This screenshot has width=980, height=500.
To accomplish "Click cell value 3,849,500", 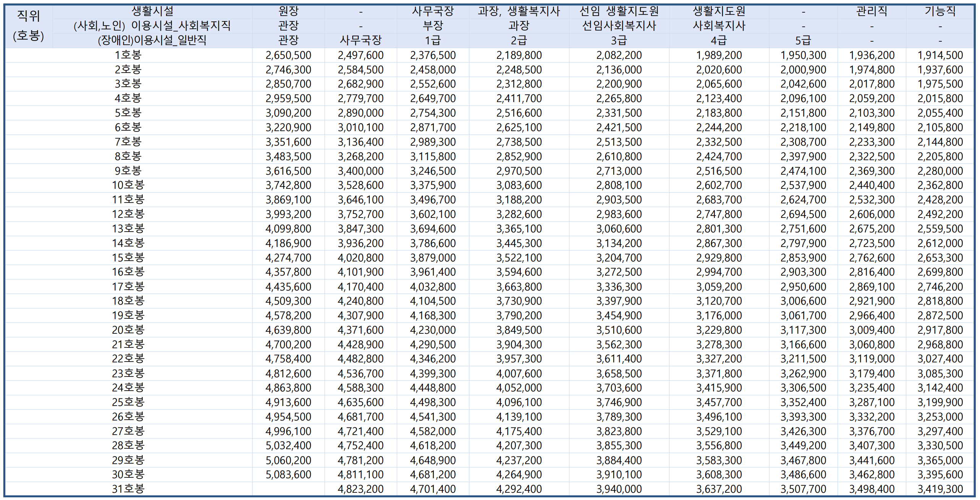I will [x=519, y=330].
